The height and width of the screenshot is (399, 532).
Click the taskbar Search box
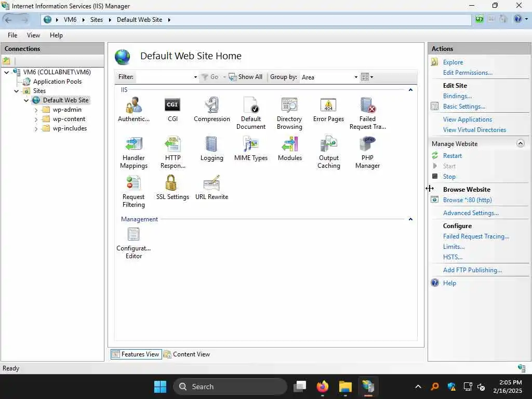[230, 387]
